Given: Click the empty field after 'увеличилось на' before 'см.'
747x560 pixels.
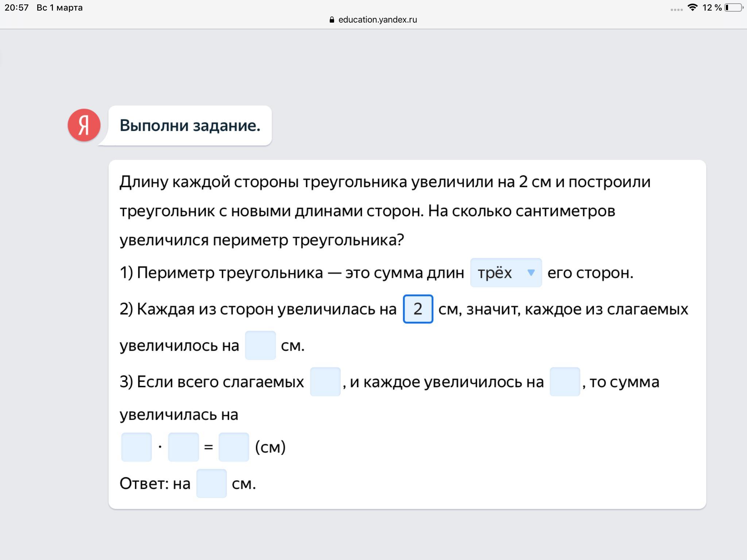Looking at the screenshot, I should click(260, 345).
